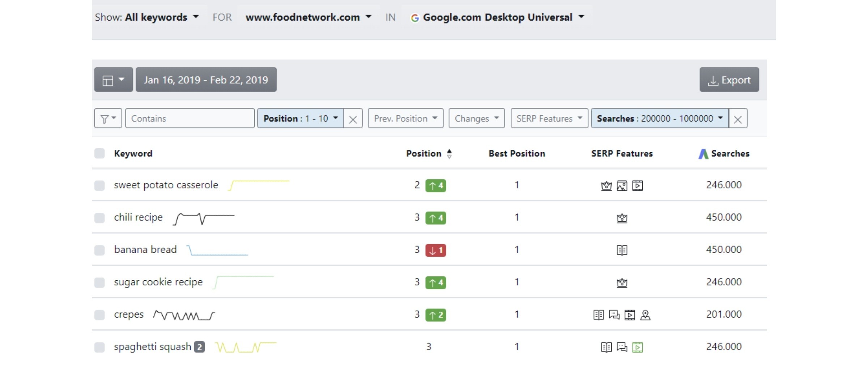
Task: Check the crepes row checkbox
Action: (x=99, y=315)
